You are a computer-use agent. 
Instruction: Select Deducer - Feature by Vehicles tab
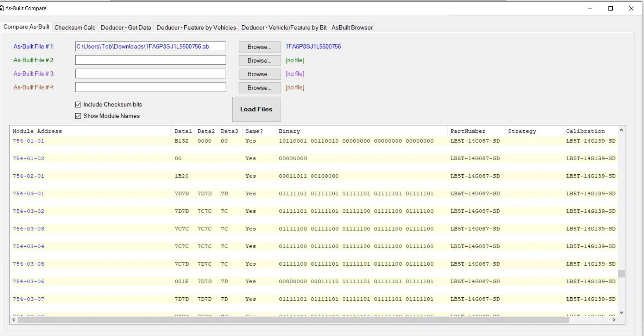(x=196, y=27)
